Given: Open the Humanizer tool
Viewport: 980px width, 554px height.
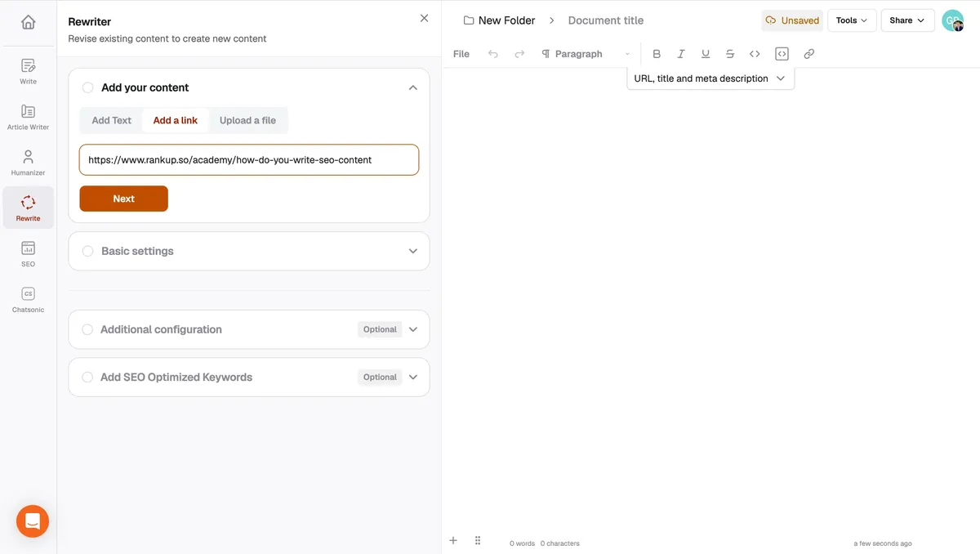Looking at the screenshot, I should [28, 163].
